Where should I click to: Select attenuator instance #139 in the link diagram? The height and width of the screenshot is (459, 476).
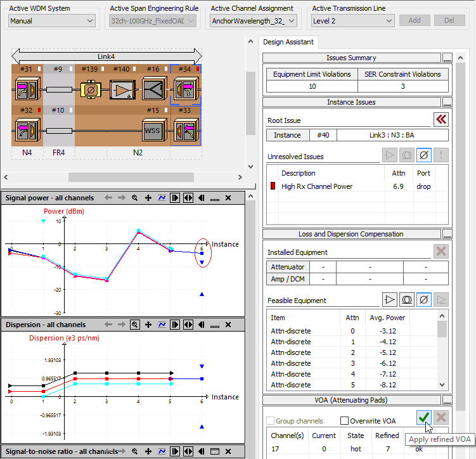(91, 89)
